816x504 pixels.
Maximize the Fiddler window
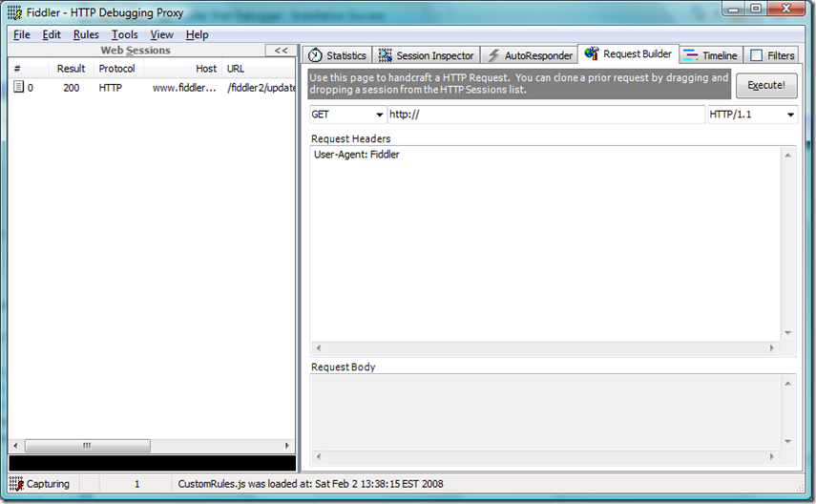coord(756,9)
